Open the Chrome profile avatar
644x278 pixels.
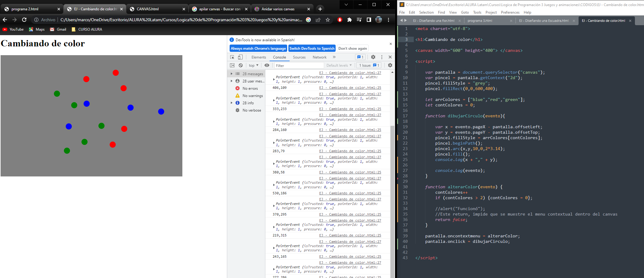click(379, 20)
